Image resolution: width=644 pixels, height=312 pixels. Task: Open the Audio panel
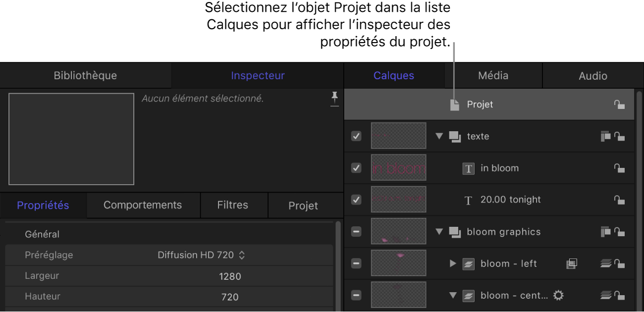(x=593, y=75)
